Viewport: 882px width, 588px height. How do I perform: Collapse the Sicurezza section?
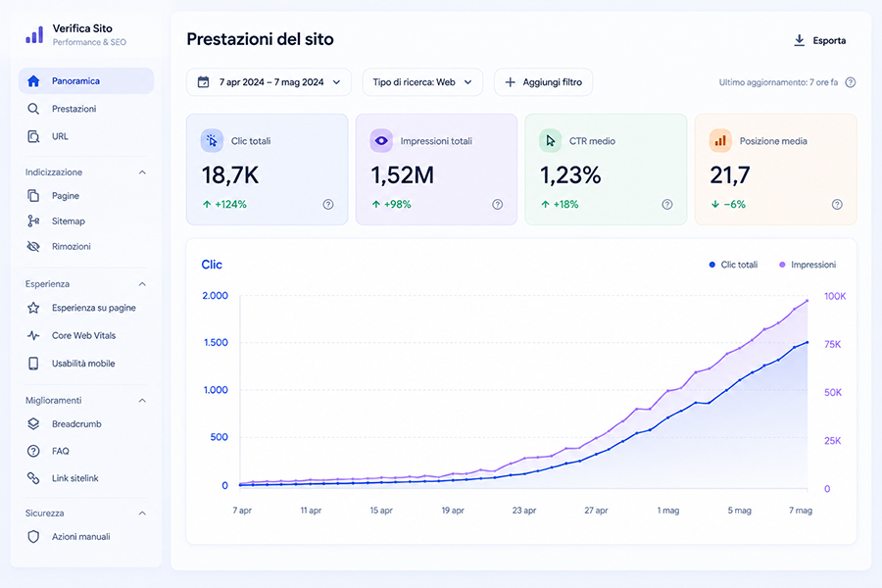(x=142, y=514)
